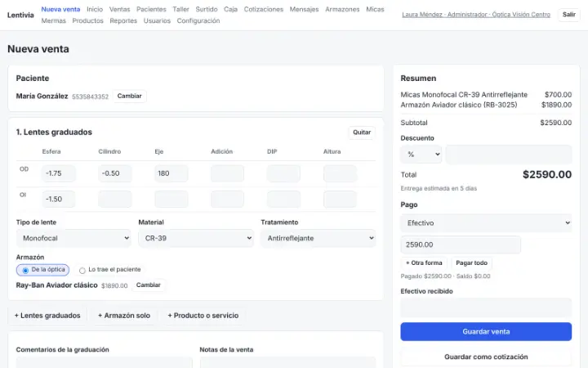Add another Lentes graduados item
Screen dimensions: 588x368
coord(47,316)
